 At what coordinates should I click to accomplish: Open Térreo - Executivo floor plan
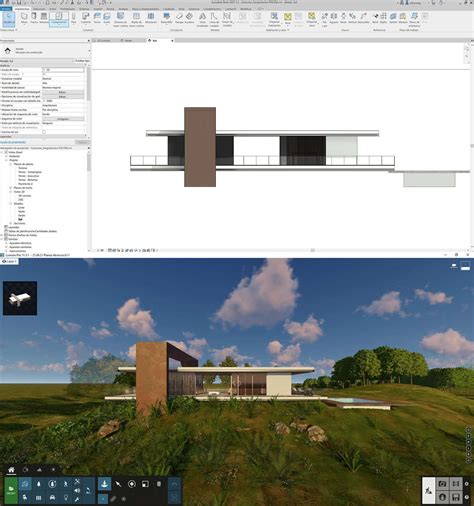tap(28, 176)
